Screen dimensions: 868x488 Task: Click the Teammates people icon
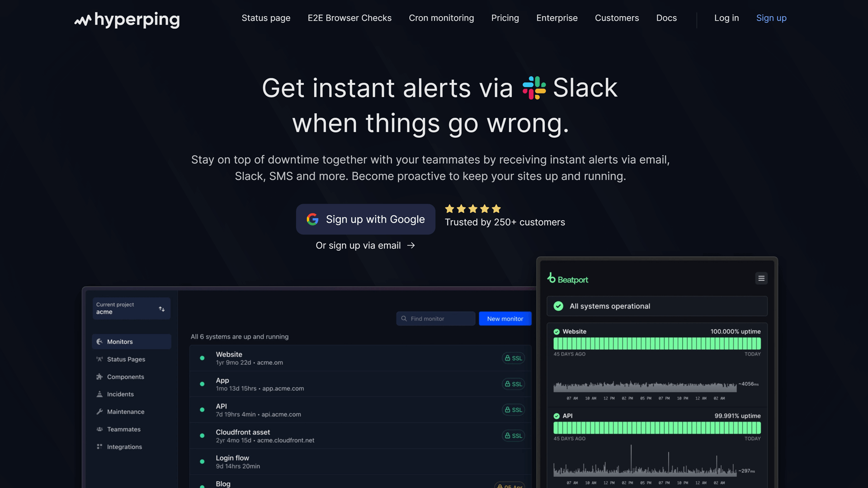point(99,429)
